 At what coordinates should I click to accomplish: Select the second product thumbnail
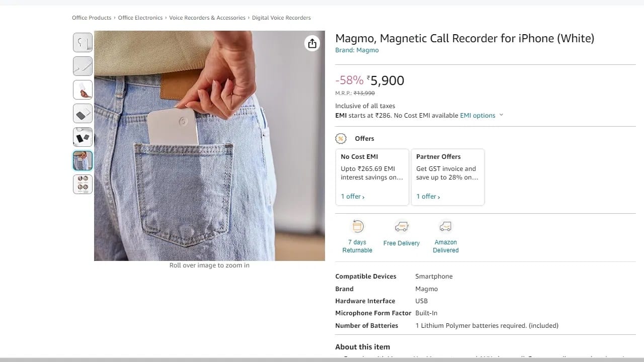pos(83,66)
